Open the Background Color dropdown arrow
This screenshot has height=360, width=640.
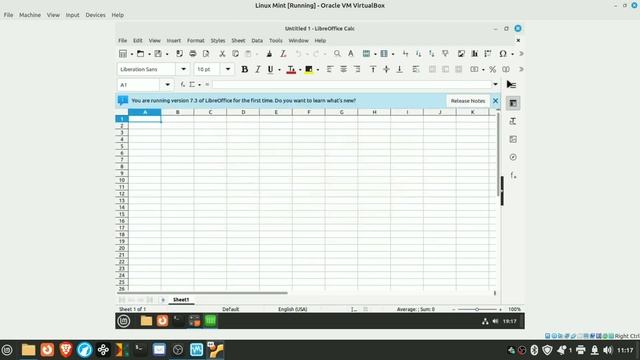click(x=318, y=70)
